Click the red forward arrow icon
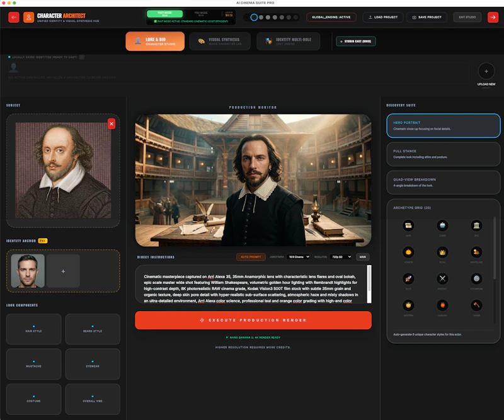504x420 pixels. [493, 18]
